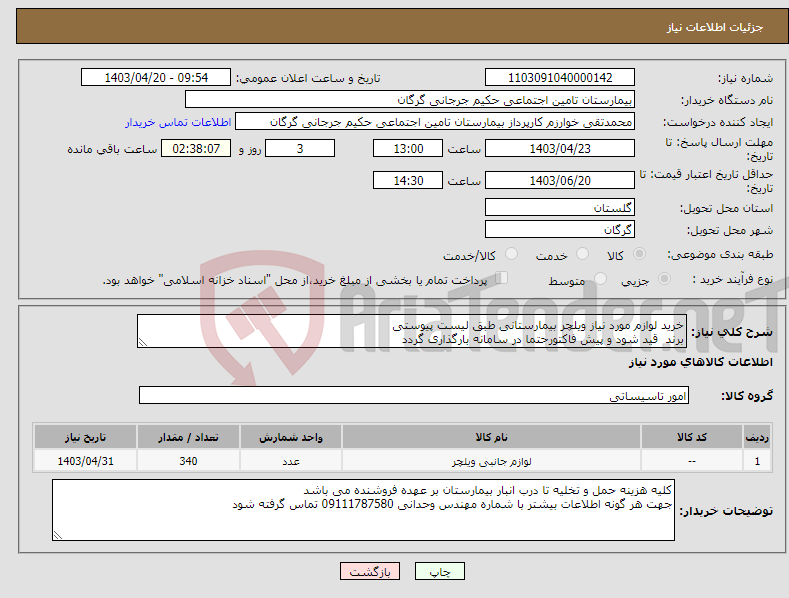Viewport: 789px width, 598px height.
Task: Select the خدمت radio button
Action: coord(582,254)
